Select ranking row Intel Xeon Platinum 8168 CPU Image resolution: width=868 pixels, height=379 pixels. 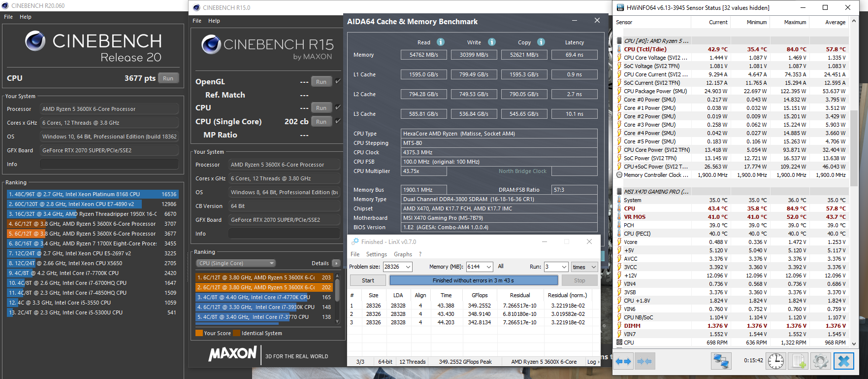click(93, 194)
